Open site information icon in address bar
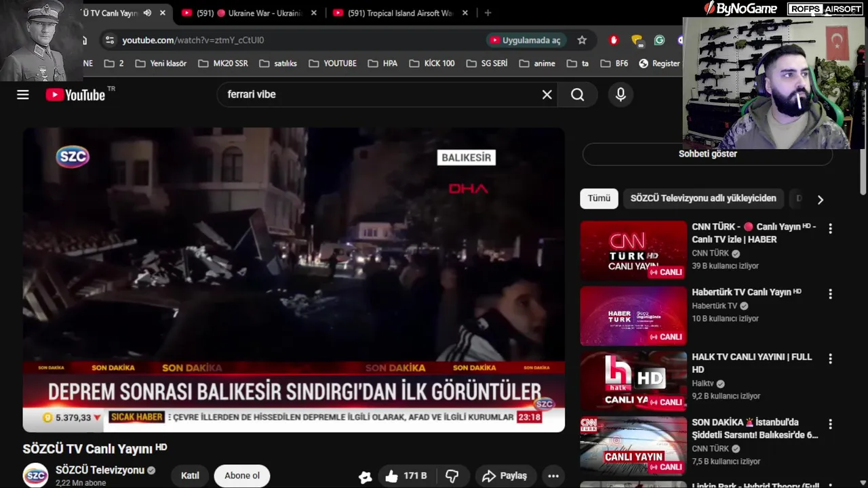Viewport: 868px width, 488px height. [109, 40]
